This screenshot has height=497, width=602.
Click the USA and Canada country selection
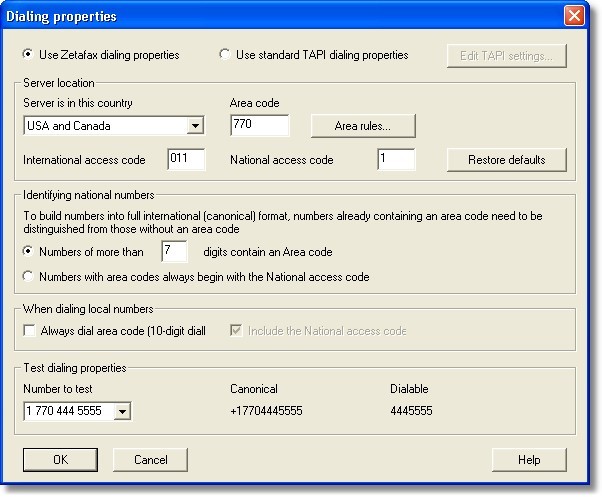tap(104, 126)
